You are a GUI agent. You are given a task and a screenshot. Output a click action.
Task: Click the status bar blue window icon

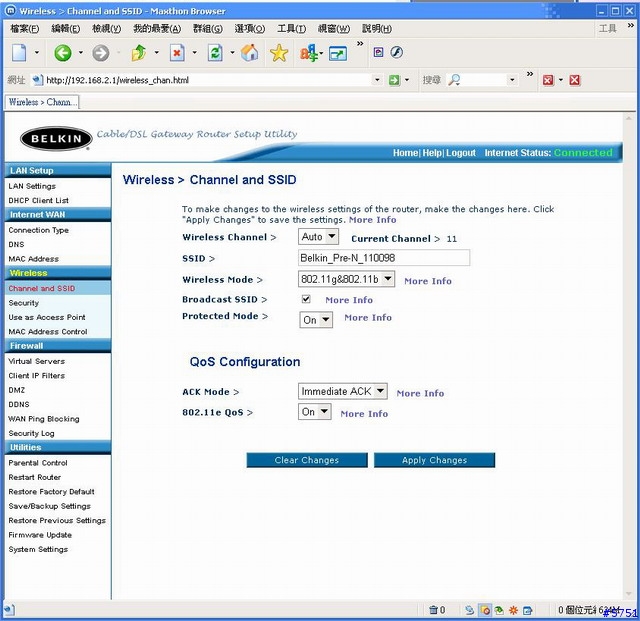[527, 610]
